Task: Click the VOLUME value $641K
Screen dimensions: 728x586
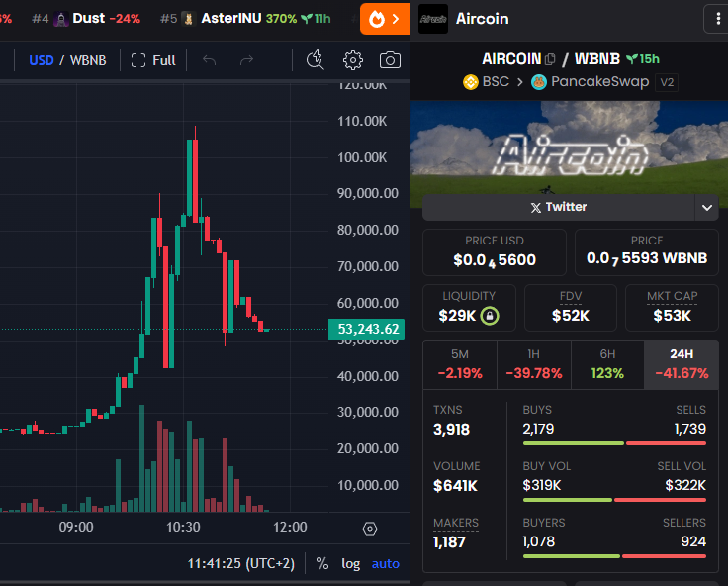Action: (x=455, y=486)
